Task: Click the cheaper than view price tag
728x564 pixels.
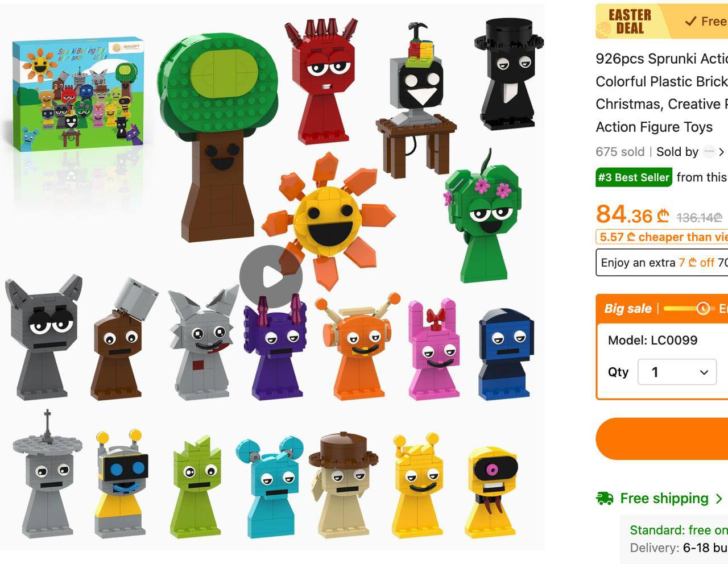Action: pyautogui.click(x=661, y=237)
